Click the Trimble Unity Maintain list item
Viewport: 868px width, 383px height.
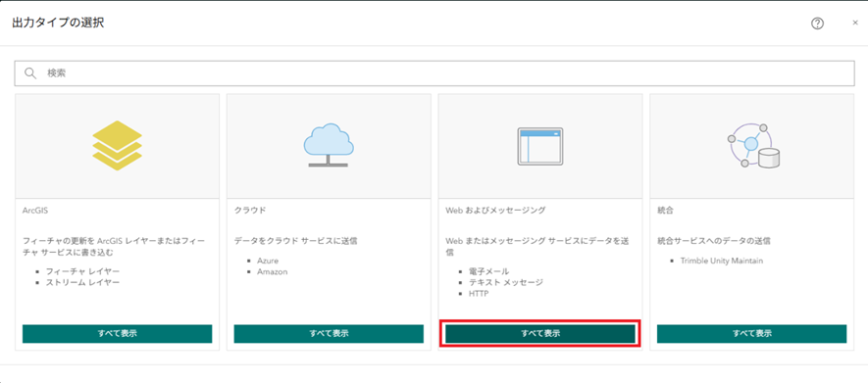coord(722,261)
